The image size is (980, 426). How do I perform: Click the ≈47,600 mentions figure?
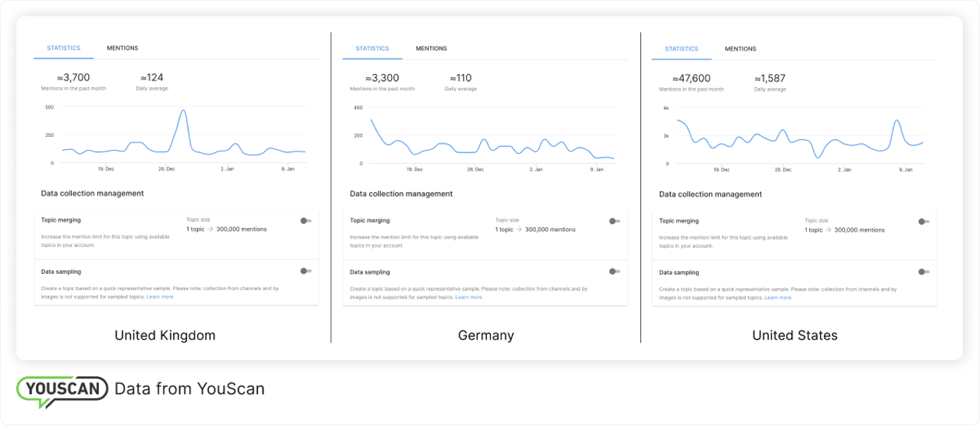tap(691, 78)
